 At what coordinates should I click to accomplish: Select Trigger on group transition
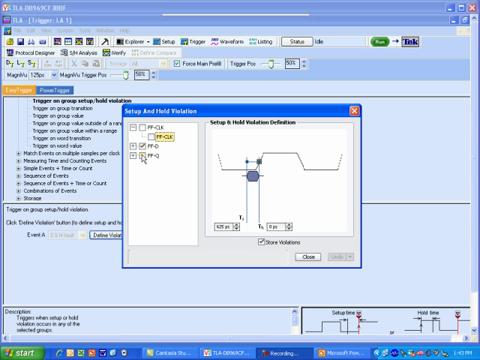coord(63,108)
